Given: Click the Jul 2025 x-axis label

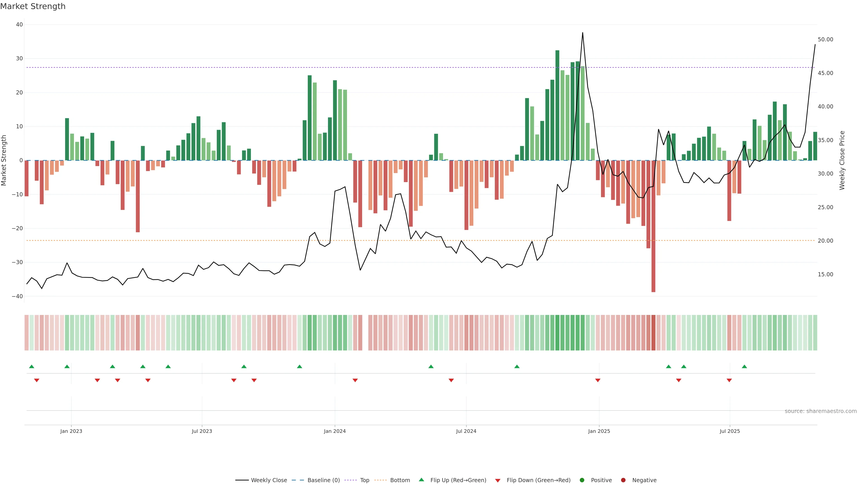Looking at the screenshot, I should pos(729,431).
